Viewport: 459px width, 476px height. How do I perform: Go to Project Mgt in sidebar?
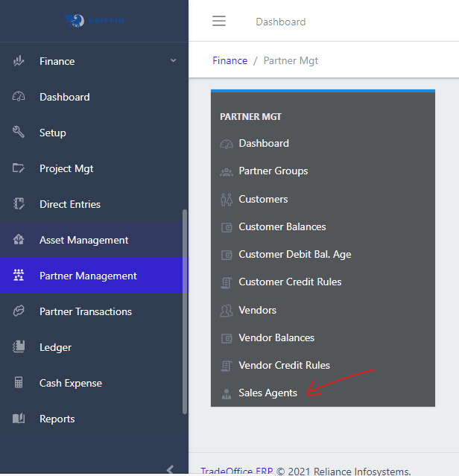coord(94,168)
